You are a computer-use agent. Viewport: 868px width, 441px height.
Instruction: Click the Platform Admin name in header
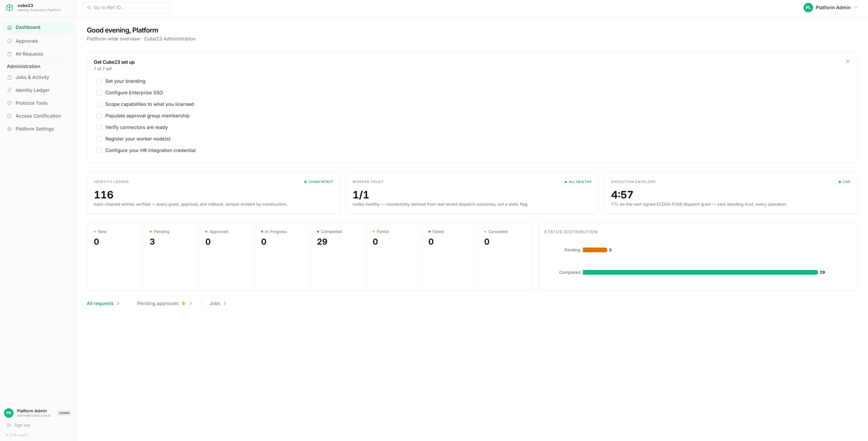[x=833, y=8]
